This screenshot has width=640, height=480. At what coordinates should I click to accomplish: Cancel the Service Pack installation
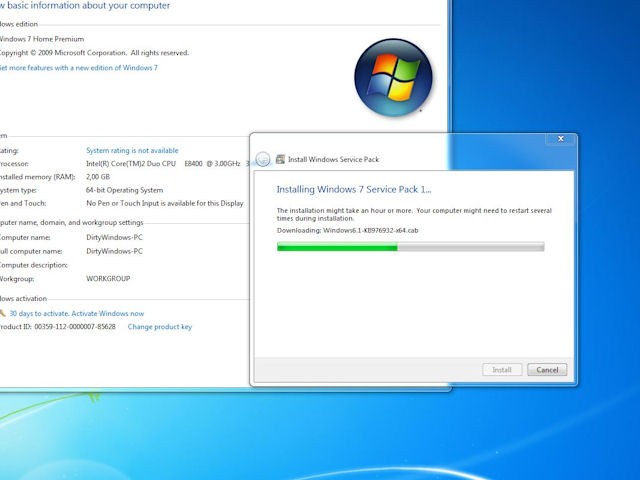[547, 370]
